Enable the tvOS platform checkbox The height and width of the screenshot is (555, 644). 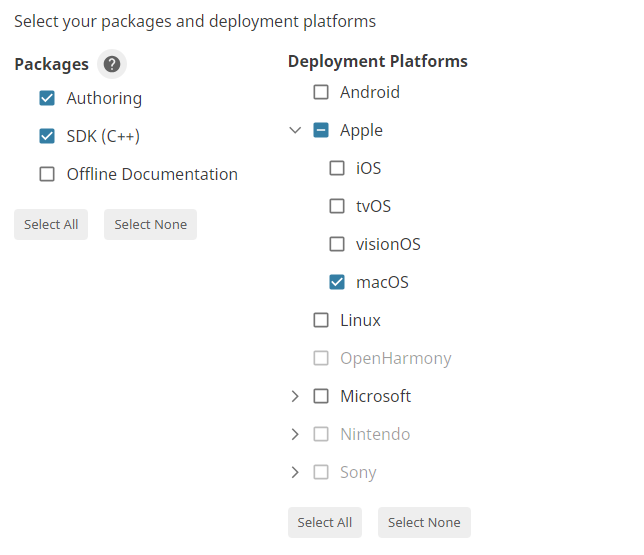click(337, 206)
